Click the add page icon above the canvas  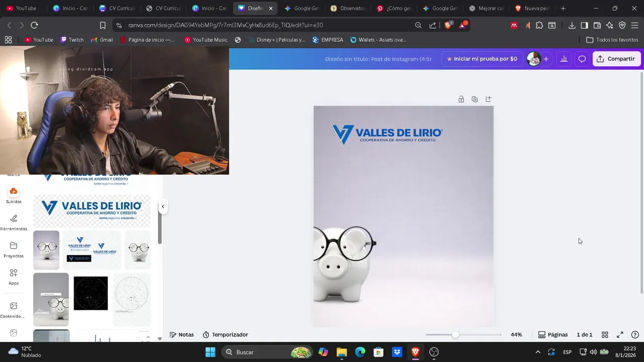pos(488,100)
